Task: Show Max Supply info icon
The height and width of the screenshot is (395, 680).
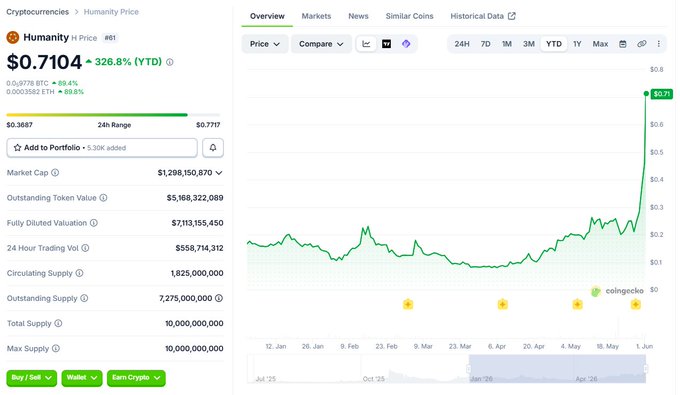Action: point(56,349)
